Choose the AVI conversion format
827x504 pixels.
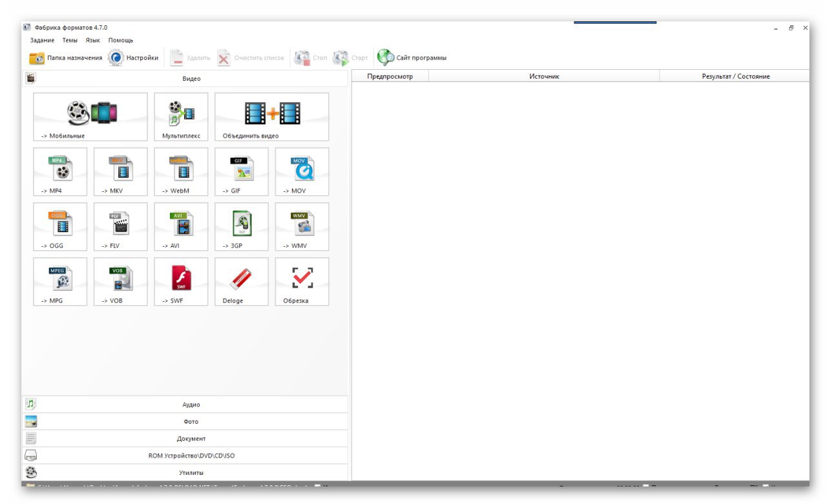pos(181,227)
